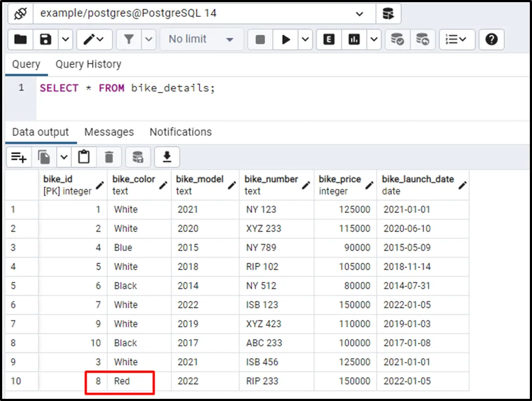Click the Open File folder icon
This screenshot has width=532, height=401.
click(x=21, y=40)
